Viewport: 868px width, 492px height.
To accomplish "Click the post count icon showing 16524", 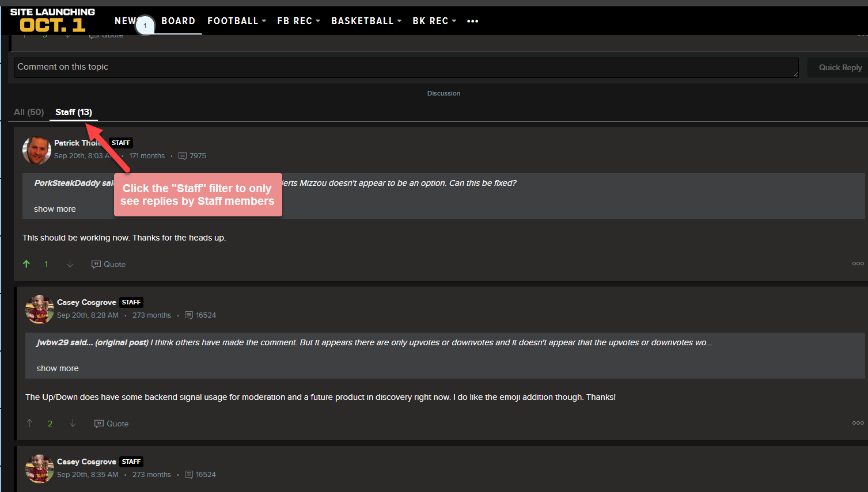I will click(x=189, y=315).
